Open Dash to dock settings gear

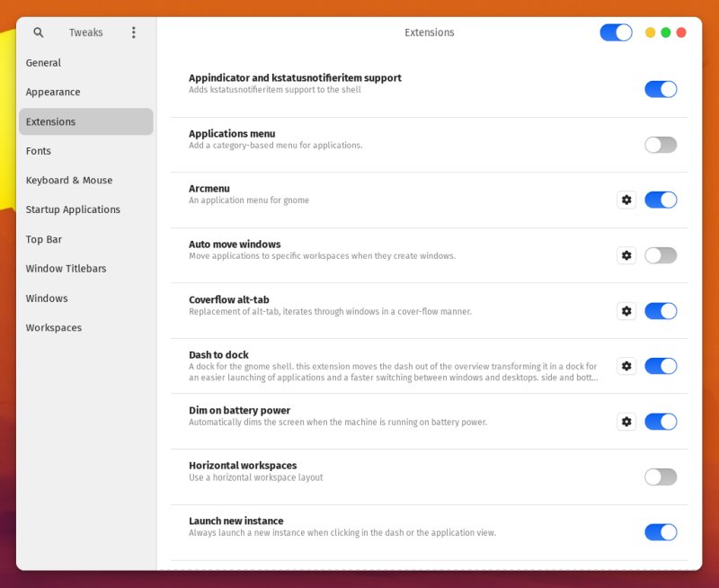coord(626,366)
